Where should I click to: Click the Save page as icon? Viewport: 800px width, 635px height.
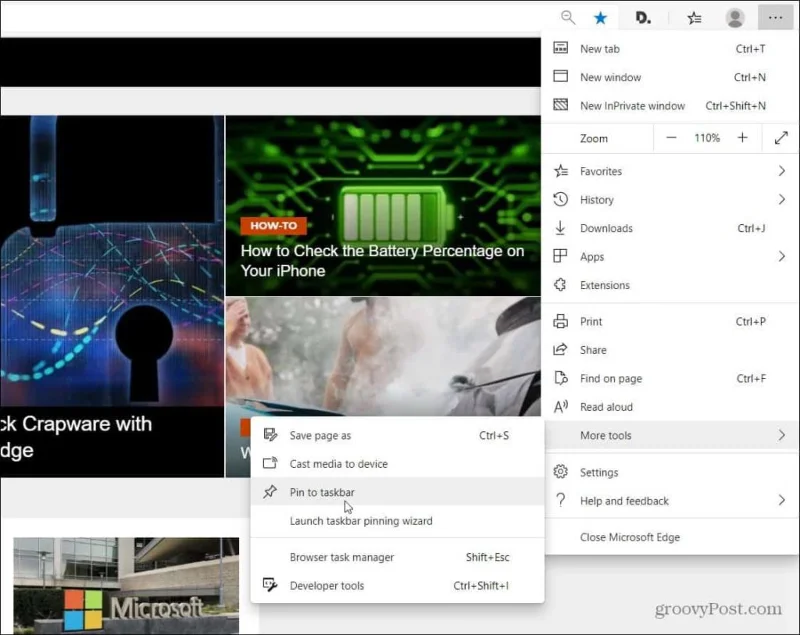(270, 435)
